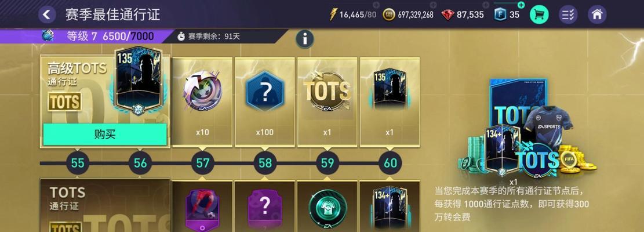Open the TOTS token x1 reward
This screenshot has width=644, height=232.
pyautogui.click(x=328, y=102)
